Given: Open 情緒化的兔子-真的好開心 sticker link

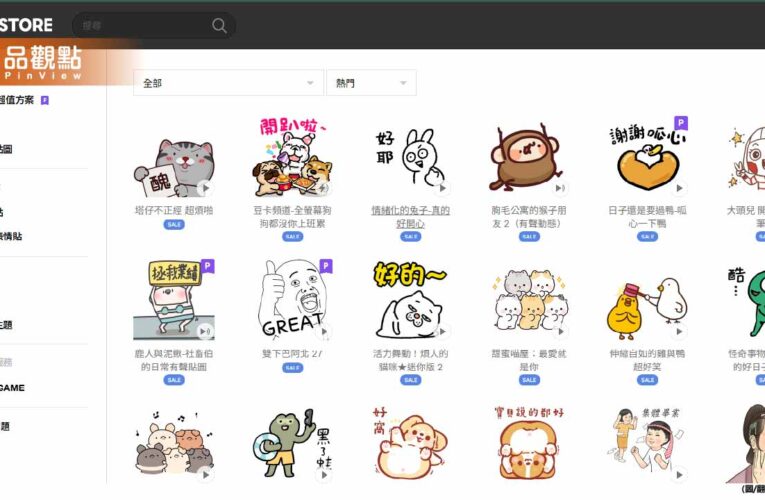Looking at the screenshot, I should (x=410, y=217).
